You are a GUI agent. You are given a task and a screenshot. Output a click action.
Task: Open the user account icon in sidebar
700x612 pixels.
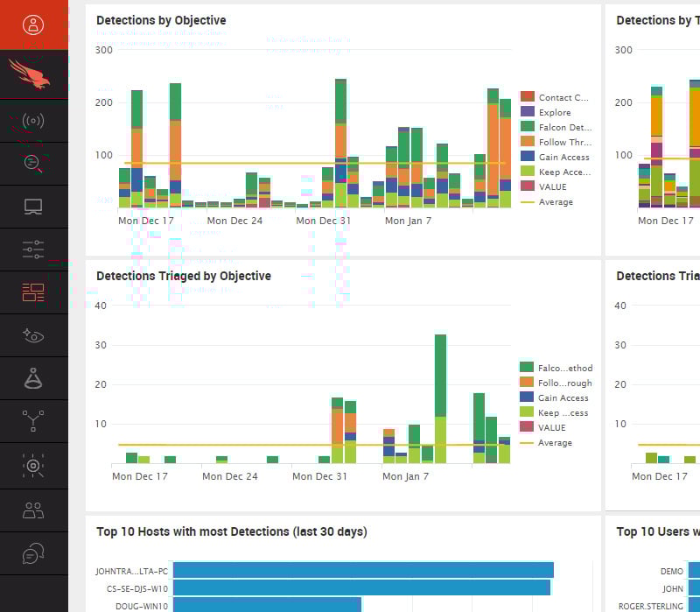33,25
